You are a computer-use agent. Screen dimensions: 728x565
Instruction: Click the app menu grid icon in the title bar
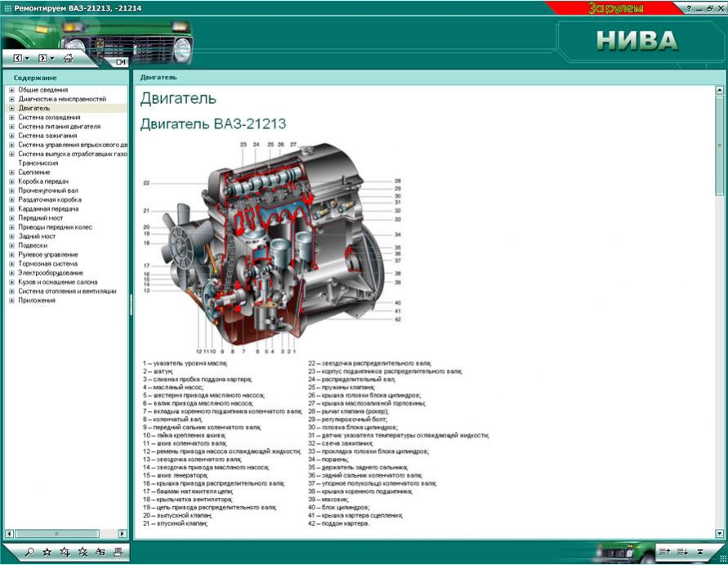coord(7,8)
